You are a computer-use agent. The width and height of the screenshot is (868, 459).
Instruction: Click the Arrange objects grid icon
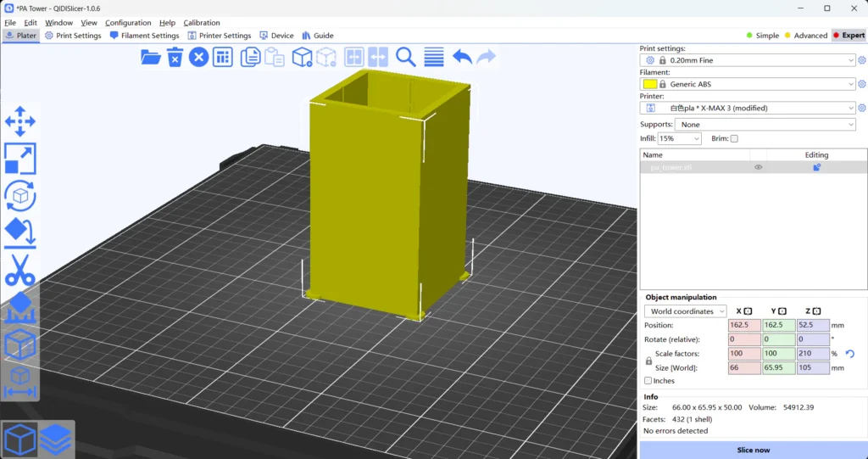point(222,57)
